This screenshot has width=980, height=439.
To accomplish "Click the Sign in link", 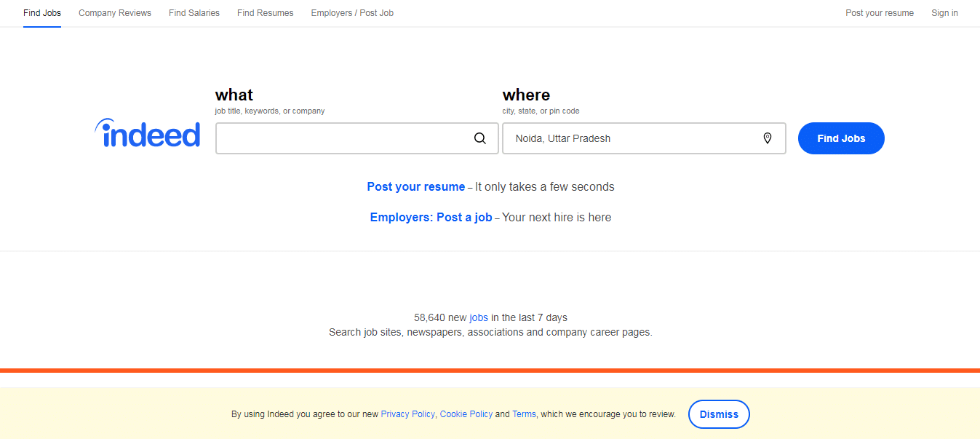I will (944, 13).
